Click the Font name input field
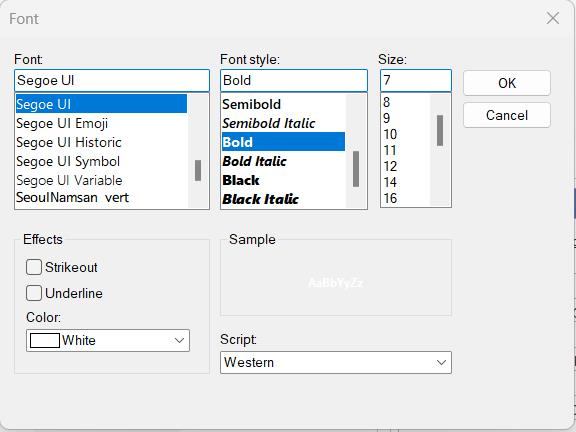Image resolution: width=576 pixels, height=432 pixels. 112,80
